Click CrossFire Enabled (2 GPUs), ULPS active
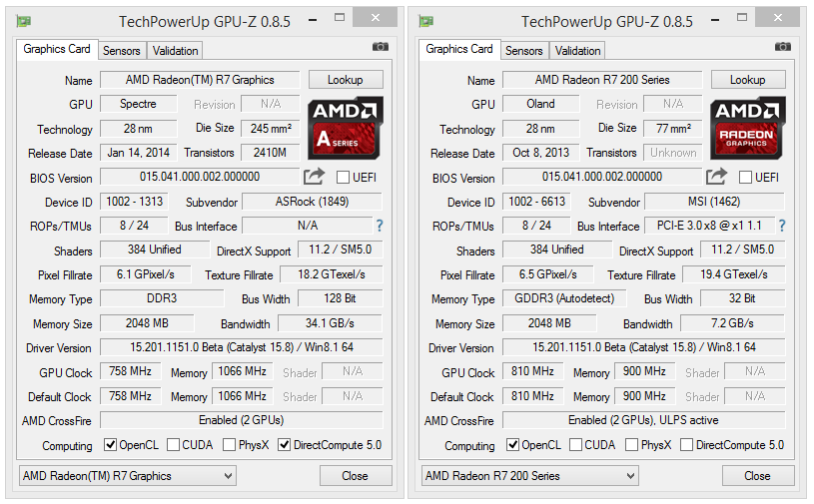The height and width of the screenshot is (504, 814). (644, 420)
